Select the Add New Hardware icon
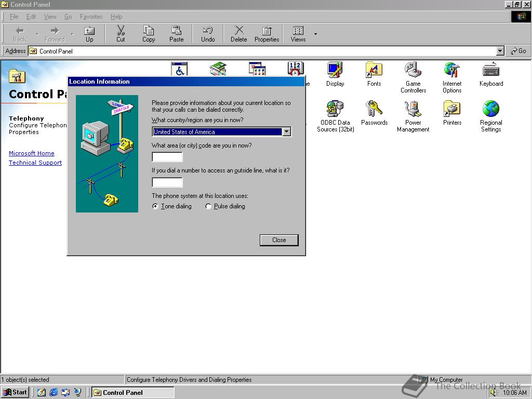Image resolution: width=532 pixels, height=399 pixels. click(218, 69)
